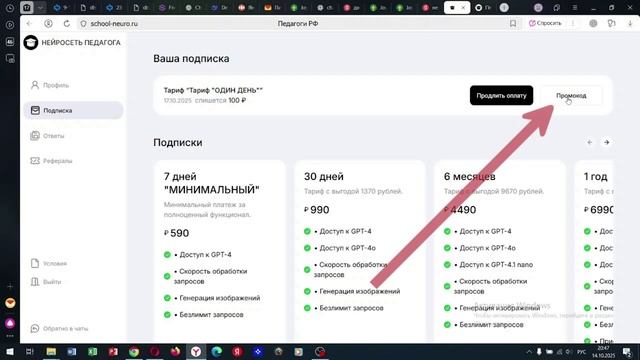Viewport: 640px width, 360px height.
Task: Click the Тариф "ОДИН ДЕНЬ" subscription title
Action: [213, 90]
